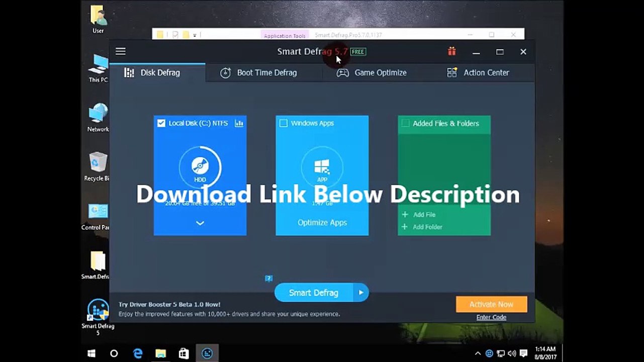Select the Network desktop icon
Viewport: 644px width, 362px height.
pyautogui.click(x=98, y=118)
